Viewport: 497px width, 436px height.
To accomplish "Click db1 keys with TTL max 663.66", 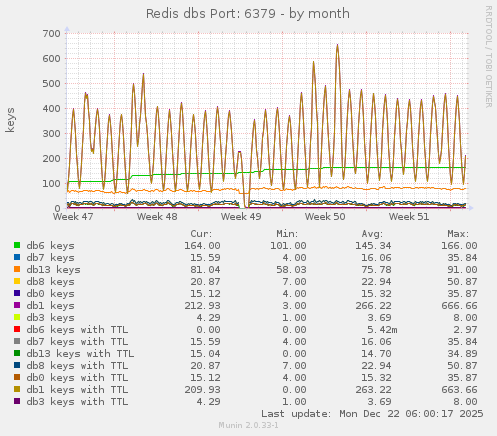I will click(x=459, y=390).
